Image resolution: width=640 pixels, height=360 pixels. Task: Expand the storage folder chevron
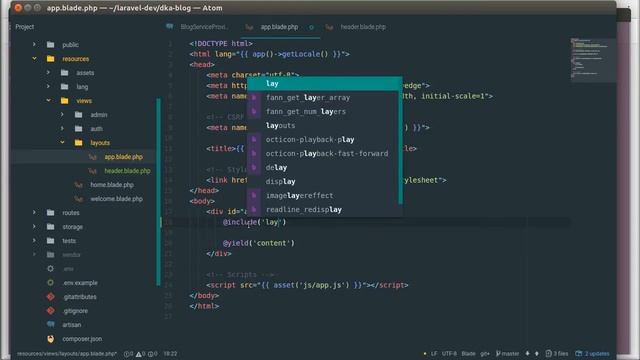point(34,227)
